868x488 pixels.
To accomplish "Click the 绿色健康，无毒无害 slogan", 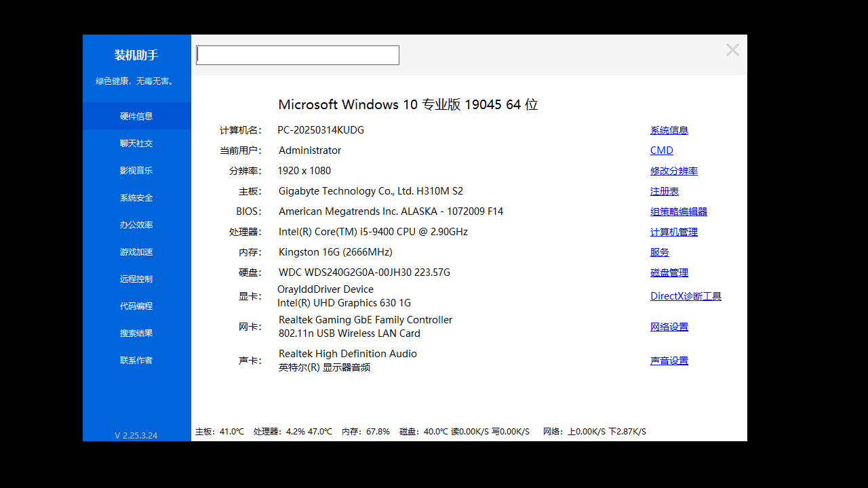I will tap(136, 81).
